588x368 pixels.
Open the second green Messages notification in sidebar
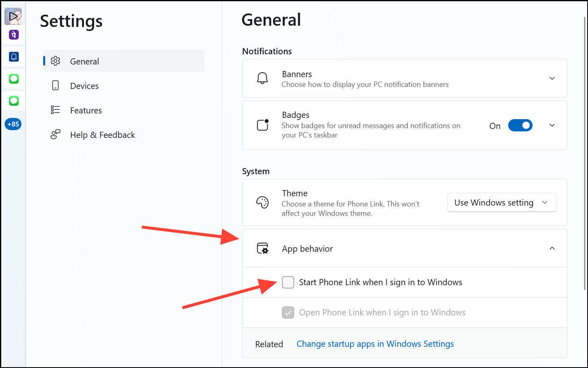pyautogui.click(x=13, y=101)
